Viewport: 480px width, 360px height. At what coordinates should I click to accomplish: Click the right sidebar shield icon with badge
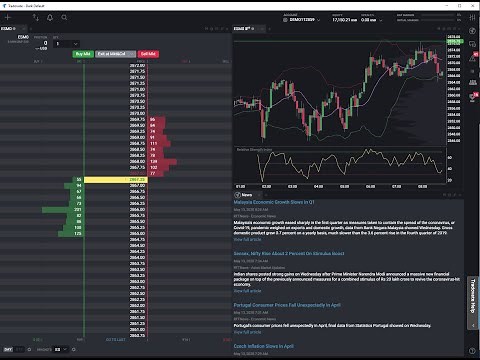click(473, 97)
